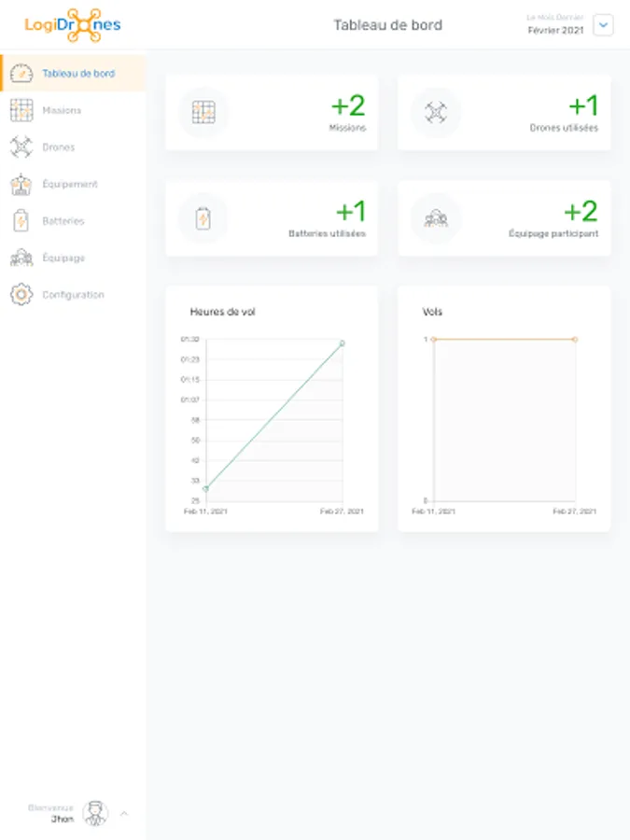Open the Batteries menu item
Viewport: 630px width, 840px height.
click(x=73, y=220)
